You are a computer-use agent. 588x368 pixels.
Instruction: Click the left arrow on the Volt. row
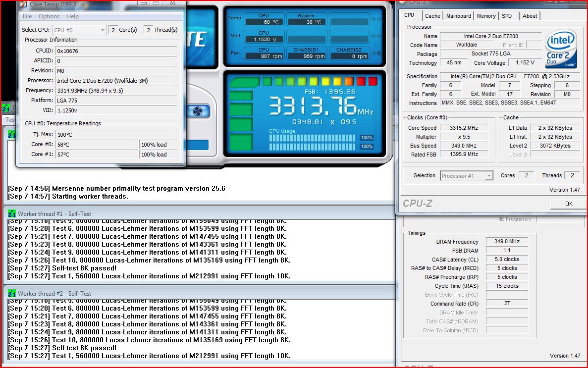click(374, 36)
